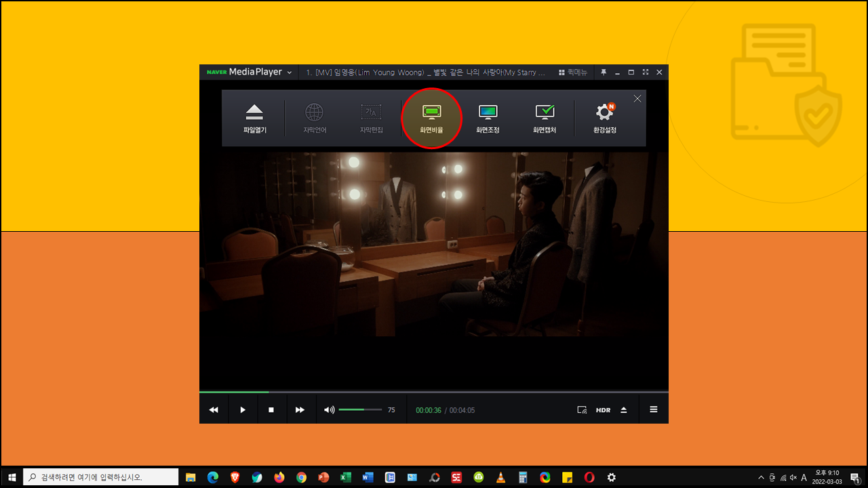Viewport: 868px width, 488px height.
Task: Open Settings gear in the taskbar
Action: 611,477
